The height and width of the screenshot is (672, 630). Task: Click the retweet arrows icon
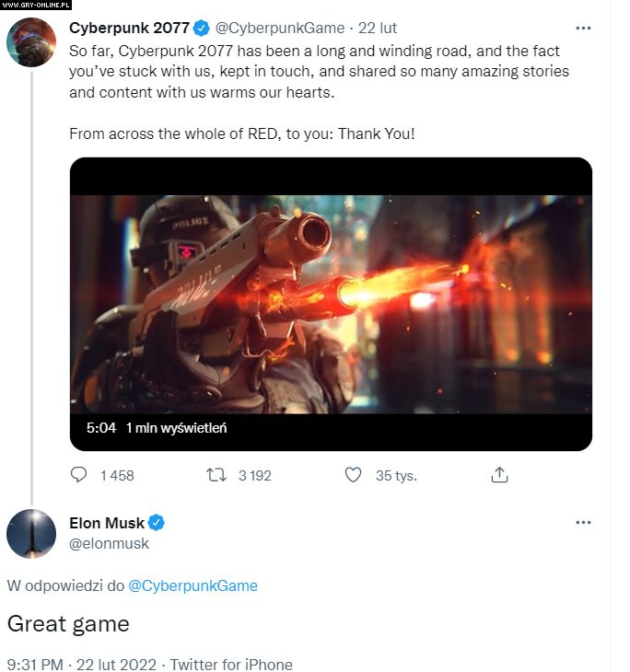coord(216,475)
